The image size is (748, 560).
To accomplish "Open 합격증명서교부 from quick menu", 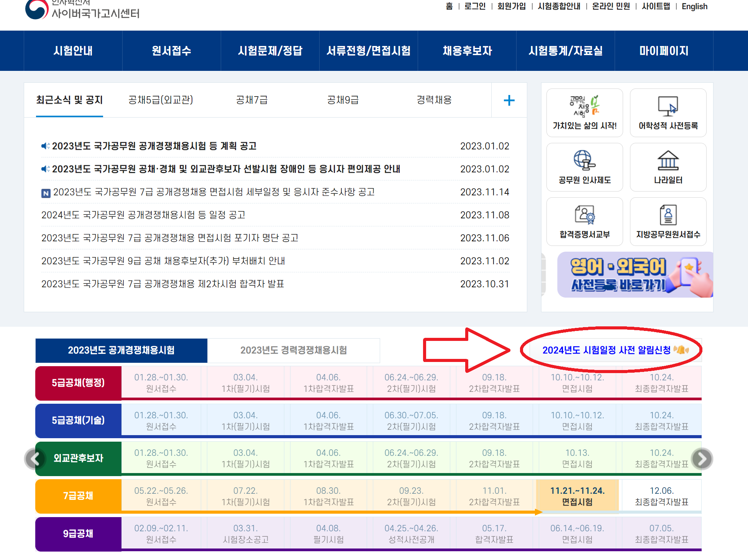I will [584, 221].
